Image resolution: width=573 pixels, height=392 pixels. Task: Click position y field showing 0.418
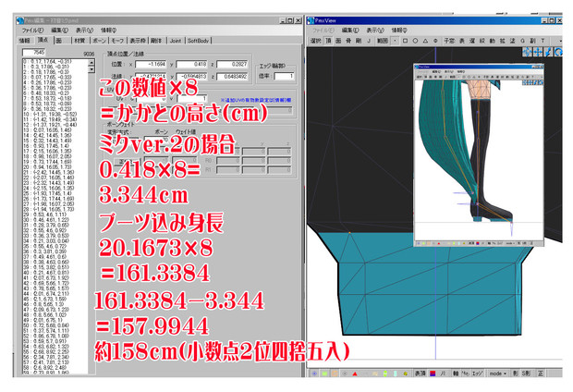(192, 65)
